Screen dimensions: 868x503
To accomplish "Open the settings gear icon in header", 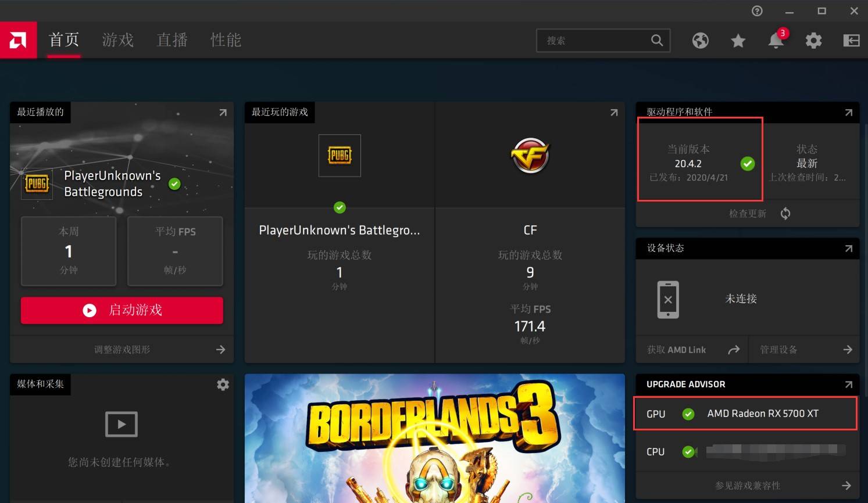I will coord(813,41).
